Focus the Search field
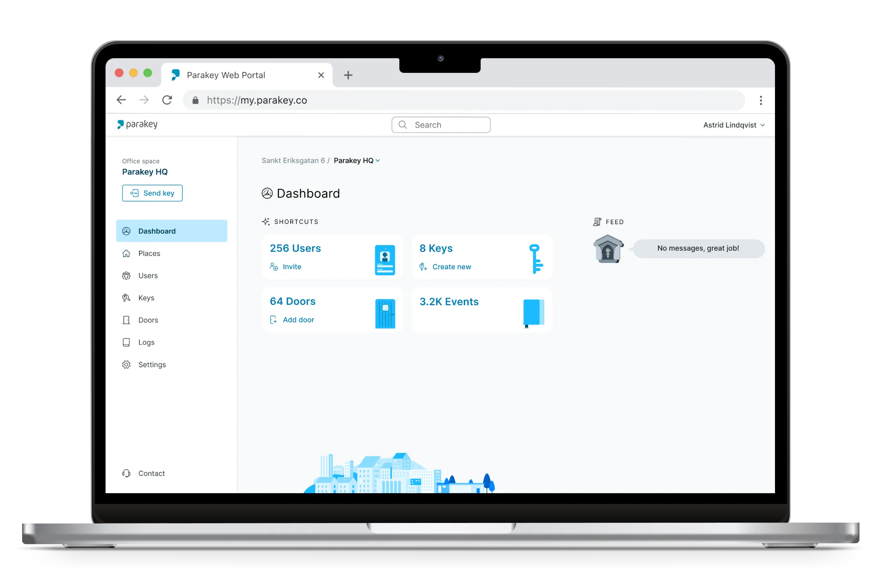882x588 pixels. click(441, 125)
